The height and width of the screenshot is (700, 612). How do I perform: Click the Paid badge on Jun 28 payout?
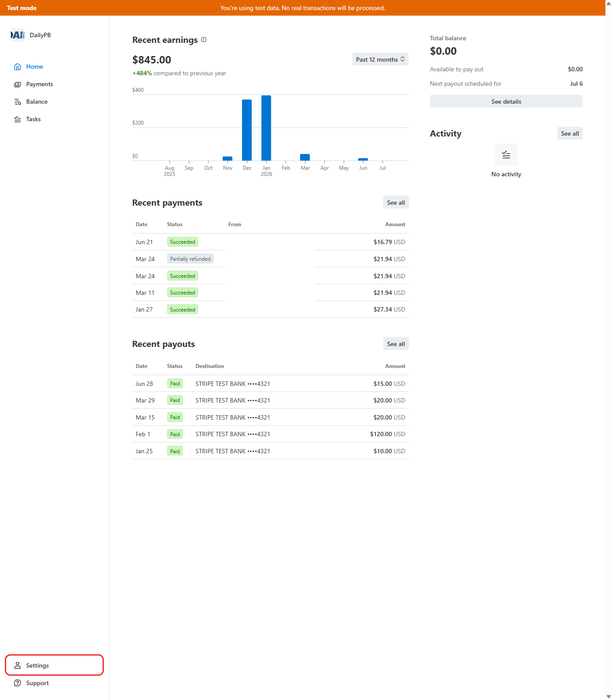[175, 384]
